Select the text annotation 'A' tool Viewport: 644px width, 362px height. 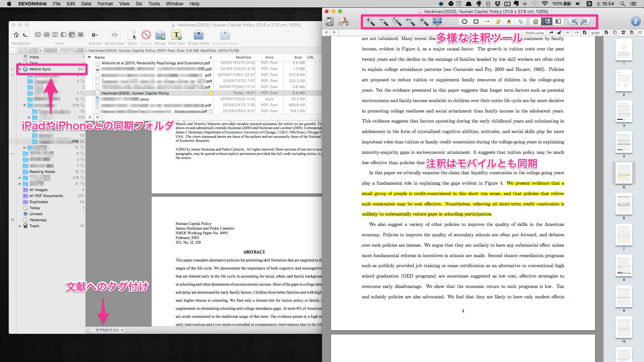pos(509,21)
